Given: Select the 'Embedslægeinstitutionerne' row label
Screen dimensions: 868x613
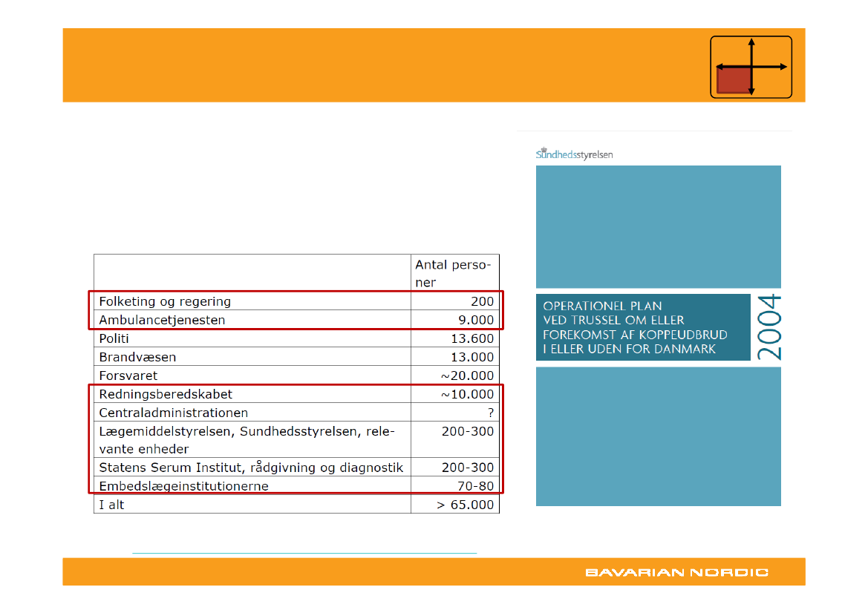Looking at the screenshot, I should (x=184, y=486).
